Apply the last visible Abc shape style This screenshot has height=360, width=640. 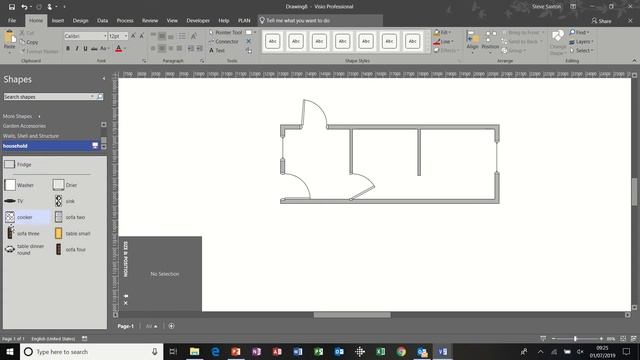pos(413,41)
